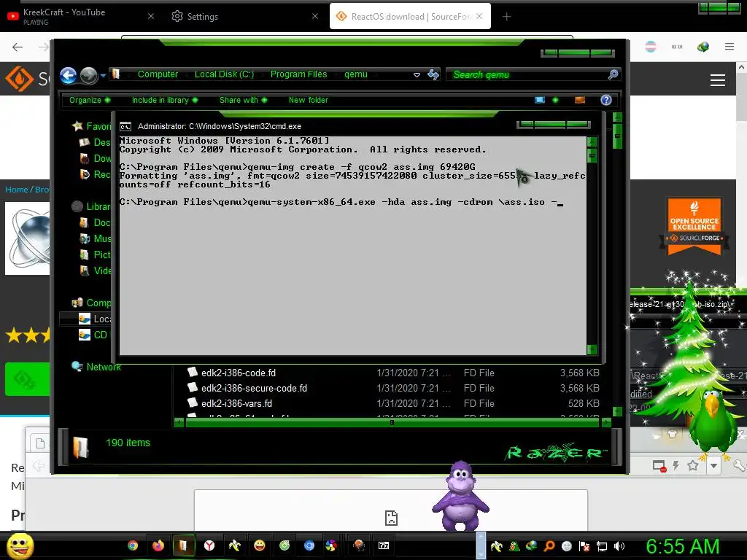The height and width of the screenshot is (560, 747).
Task: Click the Search qemu field
Action: 527,75
